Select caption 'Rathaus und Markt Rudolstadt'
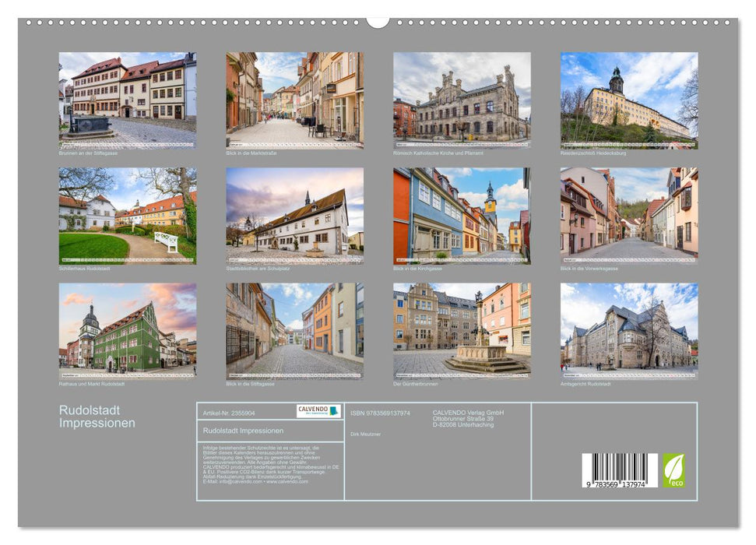Image resolution: width=756 pixels, height=545 pixels. pos(92,385)
